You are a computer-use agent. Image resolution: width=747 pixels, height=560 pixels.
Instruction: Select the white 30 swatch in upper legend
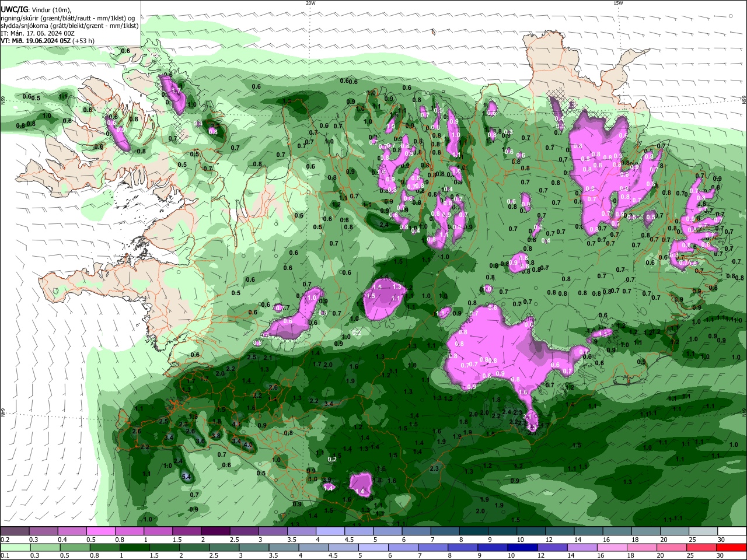tap(732, 531)
